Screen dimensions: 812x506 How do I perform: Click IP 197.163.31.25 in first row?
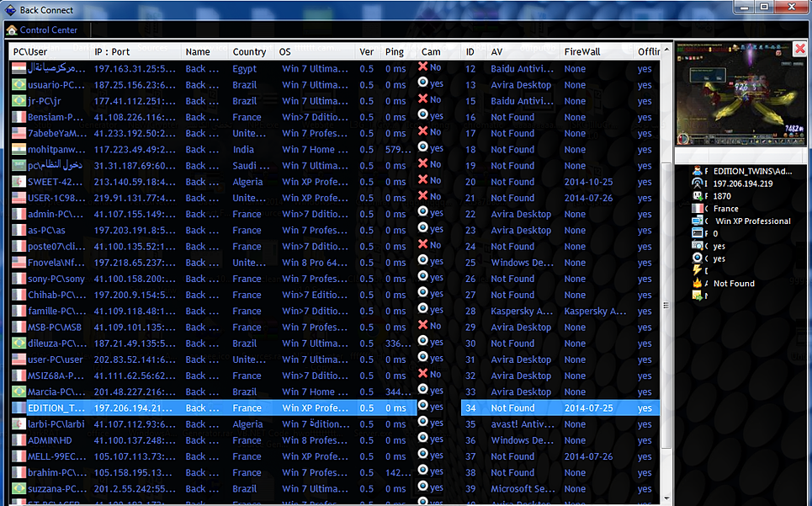(x=135, y=68)
